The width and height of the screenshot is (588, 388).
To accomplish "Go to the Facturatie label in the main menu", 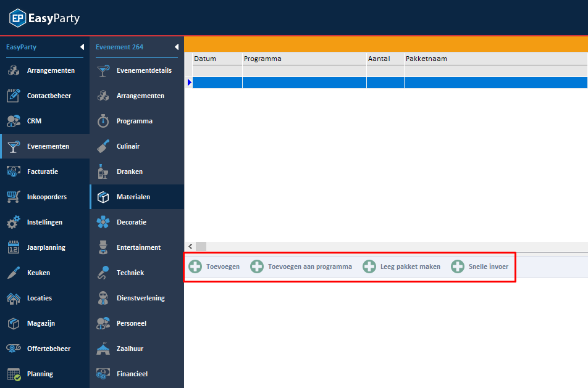I will [43, 171].
